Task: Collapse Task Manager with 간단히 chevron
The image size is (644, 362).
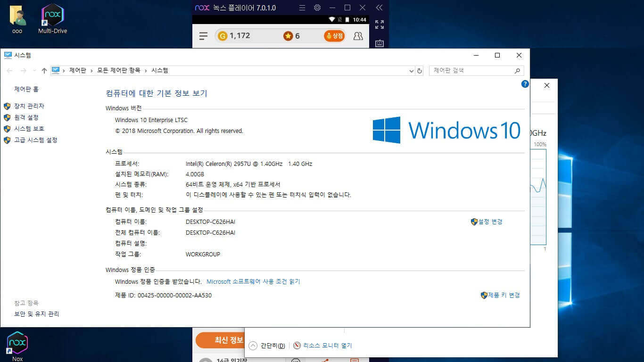Action: point(253,346)
